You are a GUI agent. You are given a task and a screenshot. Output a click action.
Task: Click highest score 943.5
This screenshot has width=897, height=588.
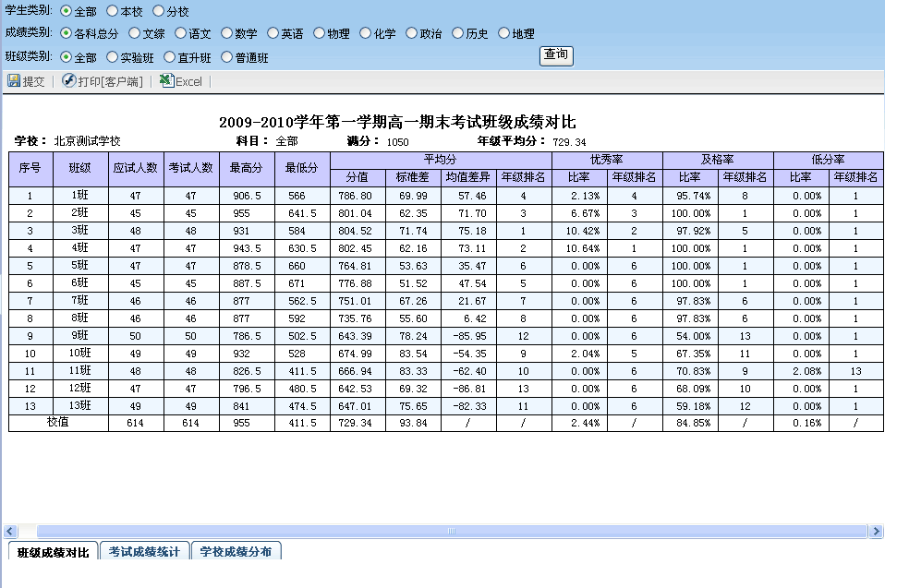(x=248, y=248)
